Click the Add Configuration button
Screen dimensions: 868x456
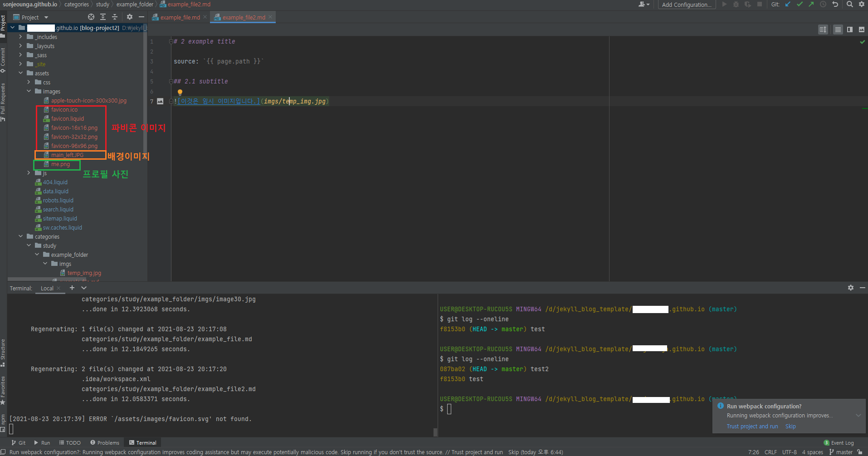tap(686, 5)
